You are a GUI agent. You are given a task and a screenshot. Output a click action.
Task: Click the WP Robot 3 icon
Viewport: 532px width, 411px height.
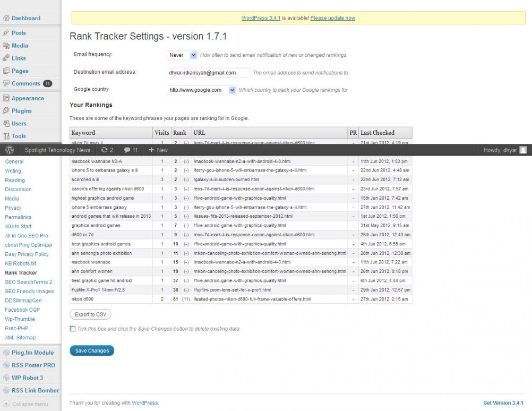pos(6,378)
